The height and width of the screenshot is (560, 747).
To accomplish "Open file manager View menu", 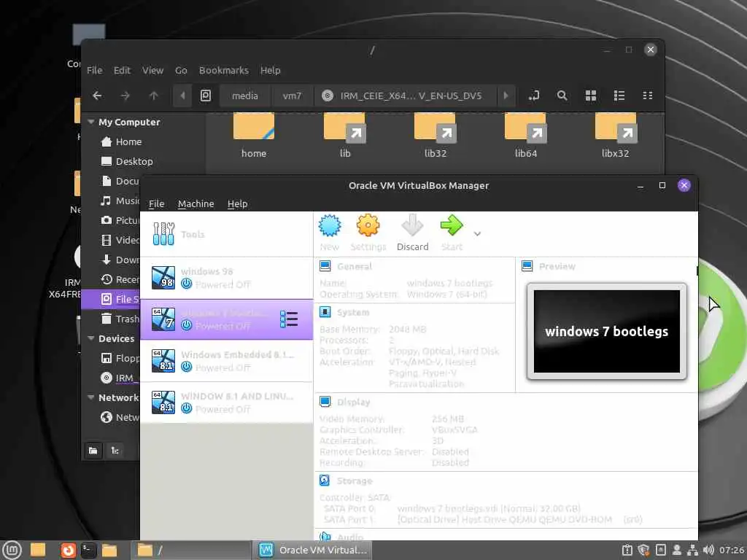I will (x=152, y=70).
